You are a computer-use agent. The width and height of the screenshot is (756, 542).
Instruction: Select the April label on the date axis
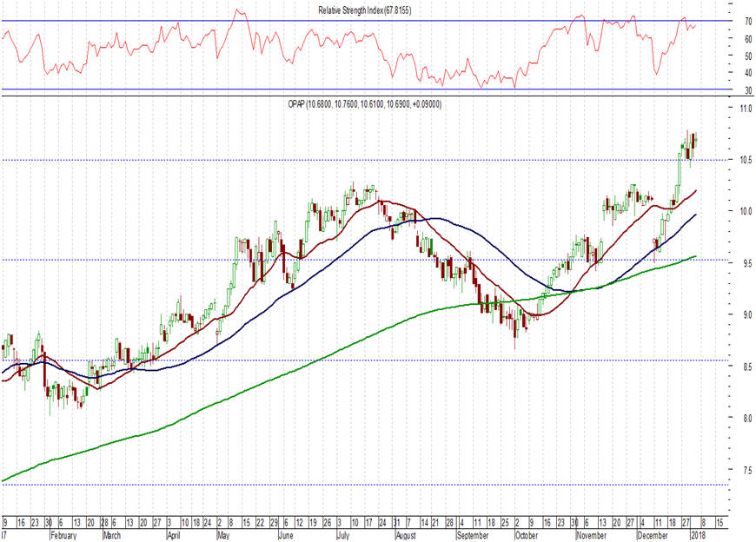[x=173, y=535]
